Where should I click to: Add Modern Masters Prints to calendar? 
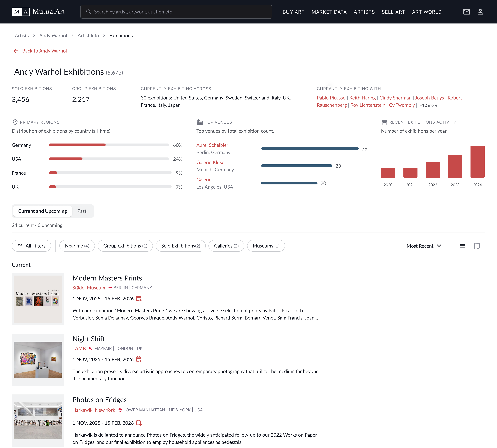point(139,298)
